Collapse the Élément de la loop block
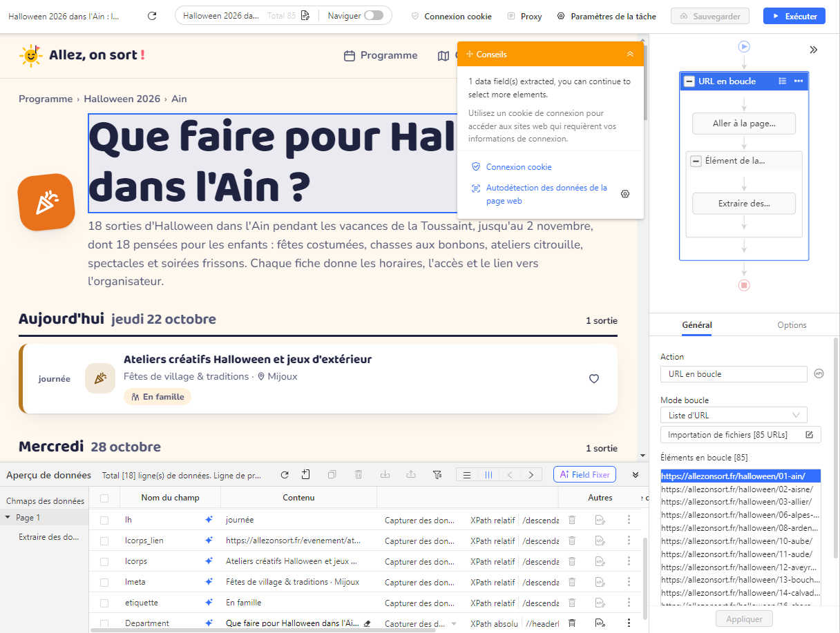Viewport: 840px width, 633px height. coord(696,161)
